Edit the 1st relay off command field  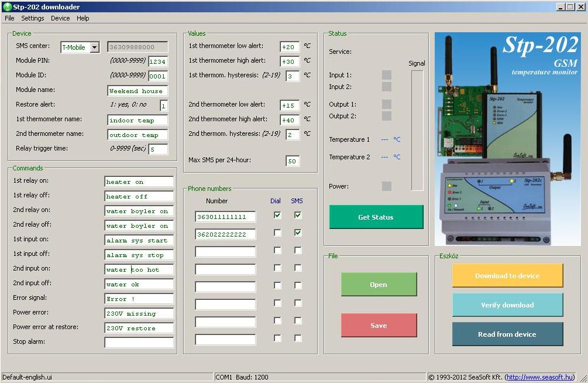[x=139, y=196]
